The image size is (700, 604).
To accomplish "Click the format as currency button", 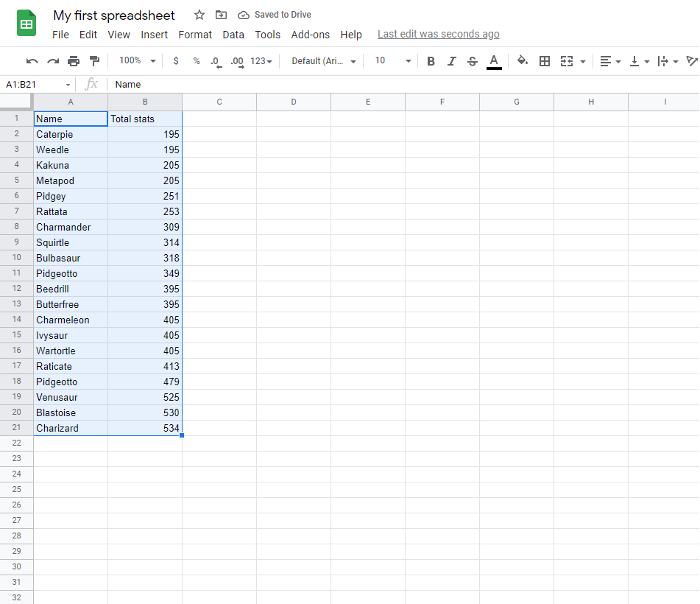I will [175, 61].
